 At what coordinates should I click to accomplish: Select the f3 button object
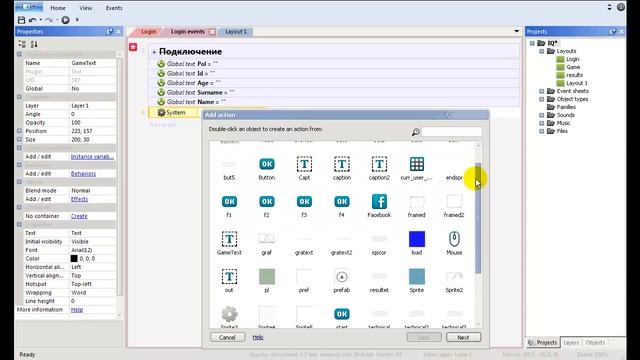[x=304, y=202]
